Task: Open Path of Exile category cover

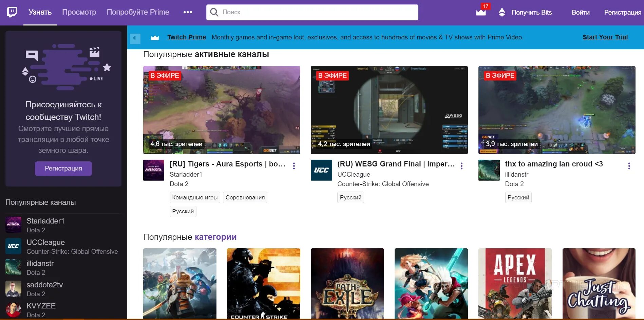Action: [x=347, y=283]
